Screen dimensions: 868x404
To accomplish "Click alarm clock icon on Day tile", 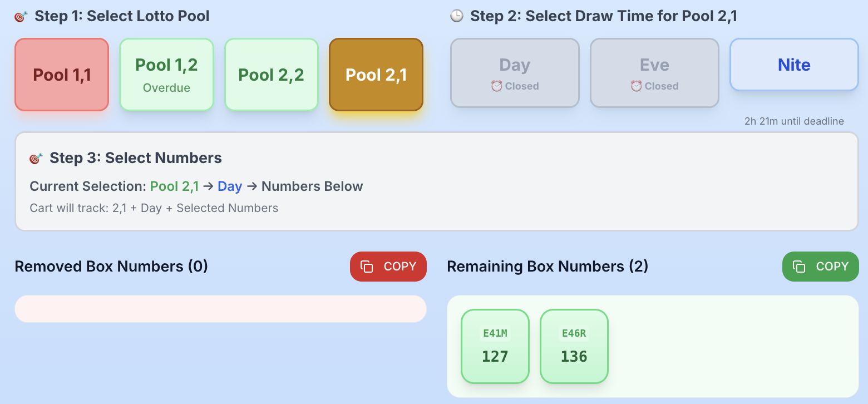I will [x=497, y=86].
